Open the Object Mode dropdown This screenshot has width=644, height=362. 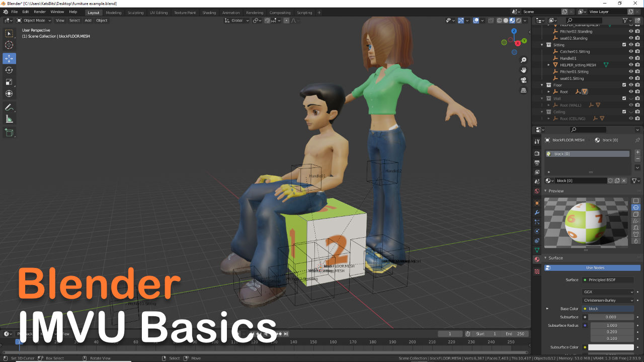(34, 21)
